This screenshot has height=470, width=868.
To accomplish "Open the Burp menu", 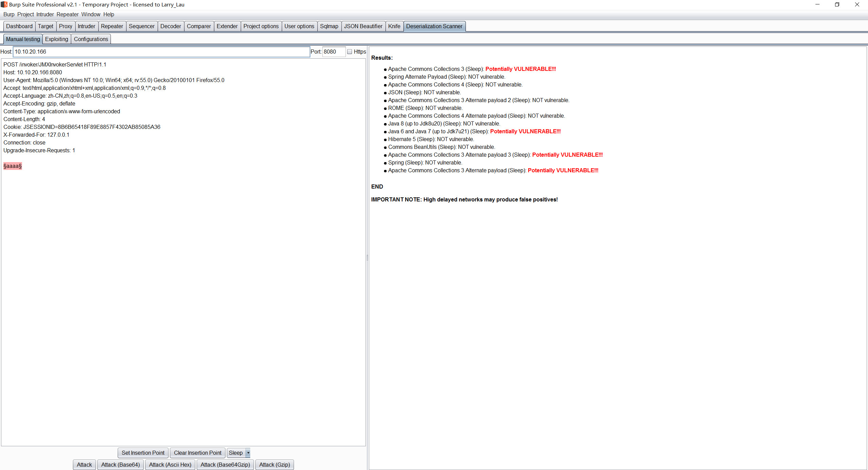I will [x=9, y=14].
